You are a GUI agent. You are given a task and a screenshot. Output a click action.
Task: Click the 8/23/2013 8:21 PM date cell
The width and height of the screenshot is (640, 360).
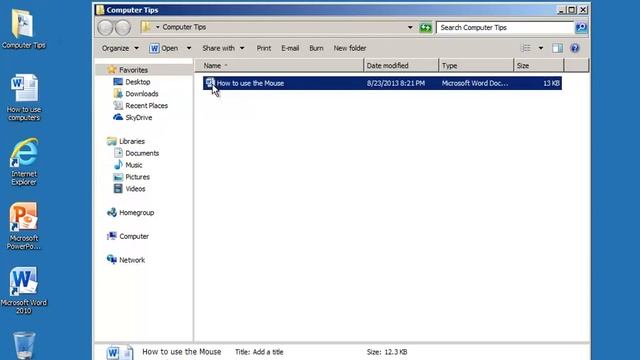point(396,83)
